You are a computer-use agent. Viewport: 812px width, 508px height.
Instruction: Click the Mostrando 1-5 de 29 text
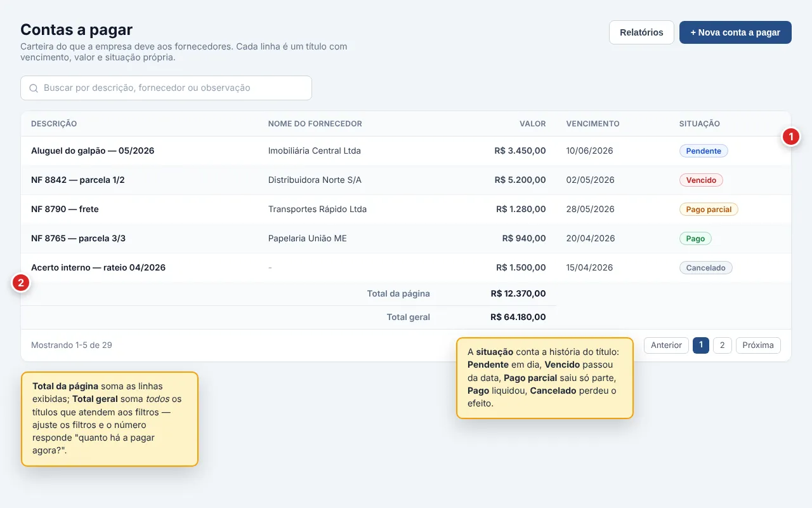coord(72,345)
